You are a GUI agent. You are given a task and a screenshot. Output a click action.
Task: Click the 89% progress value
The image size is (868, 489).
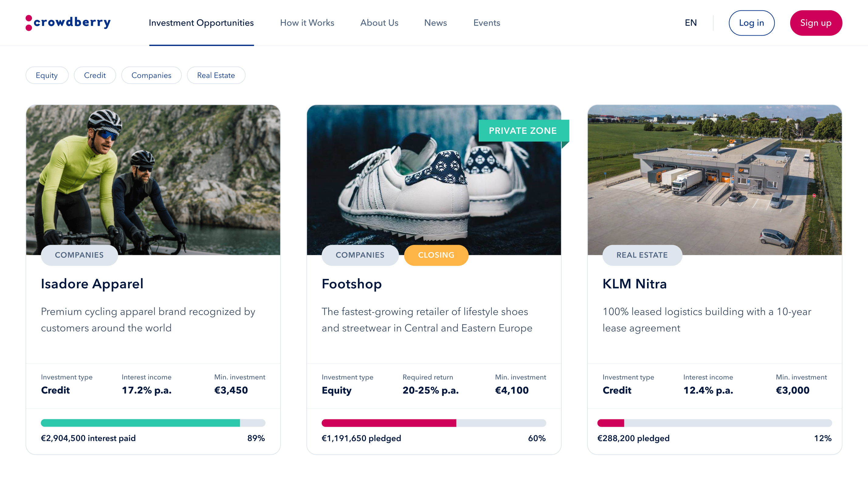tap(256, 438)
